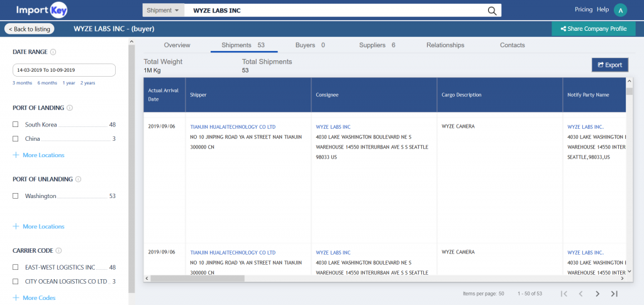Click the Carrier Code info icon
This screenshot has width=644, height=305.
pyautogui.click(x=58, y=250)
